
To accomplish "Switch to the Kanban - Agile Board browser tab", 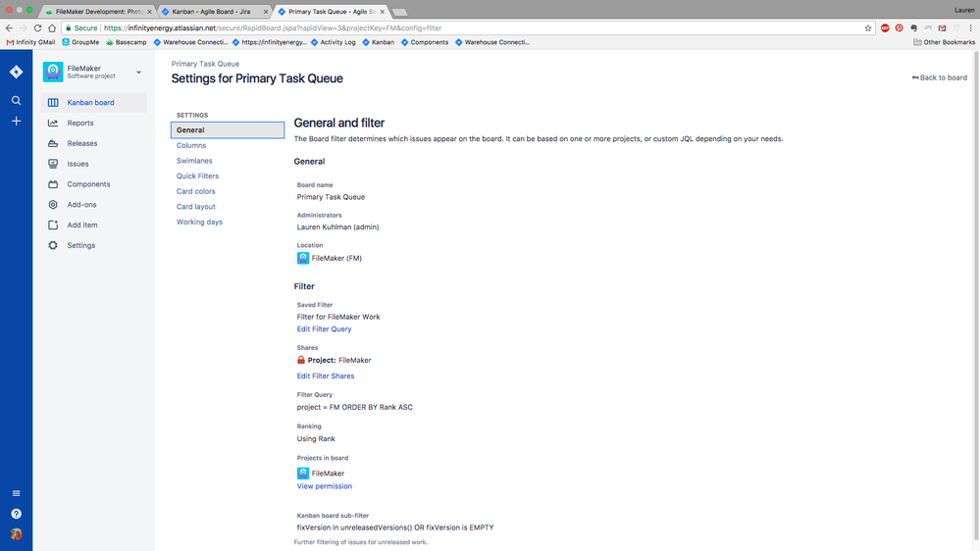I will (215, 11).
